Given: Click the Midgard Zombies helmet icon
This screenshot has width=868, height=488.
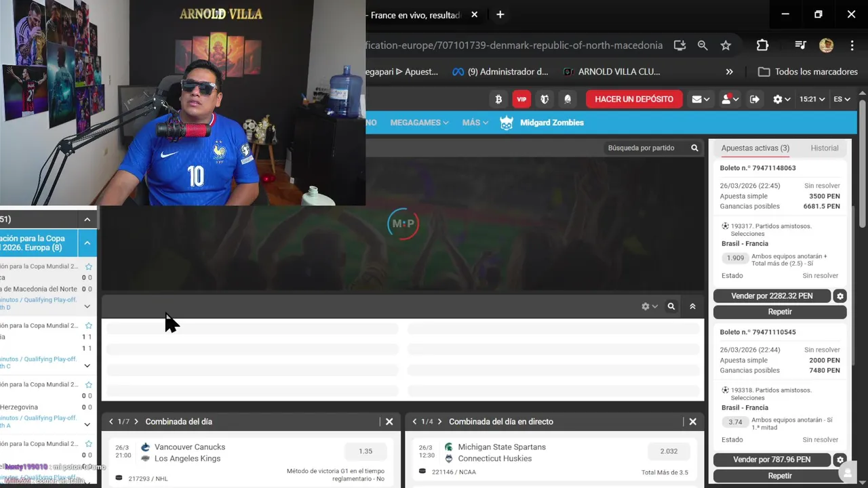Looking at the screenshot, I should click(507, 123).
